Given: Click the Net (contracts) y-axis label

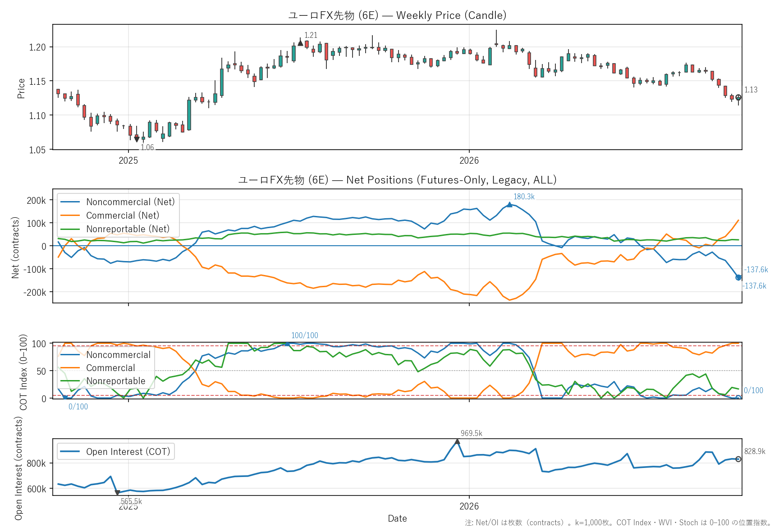Looking at the screenshot, I should tap(15, 248).
